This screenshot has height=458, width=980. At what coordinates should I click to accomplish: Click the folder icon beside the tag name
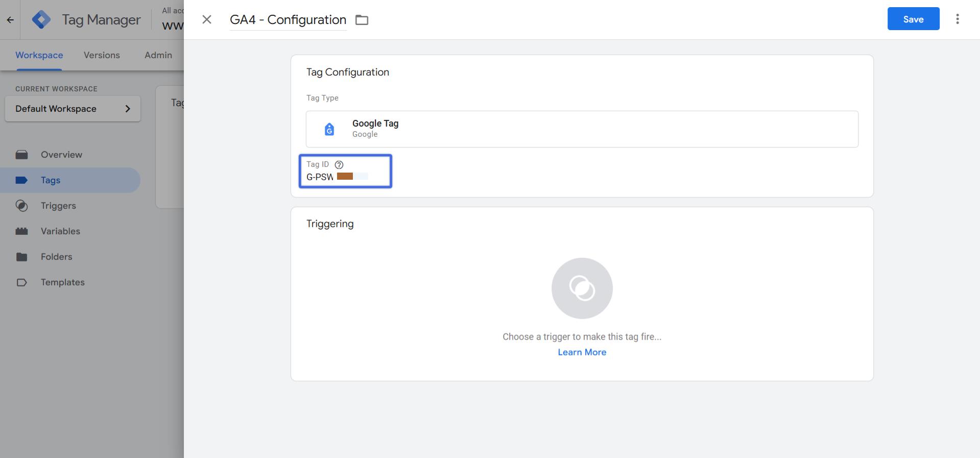coord(362,20)
